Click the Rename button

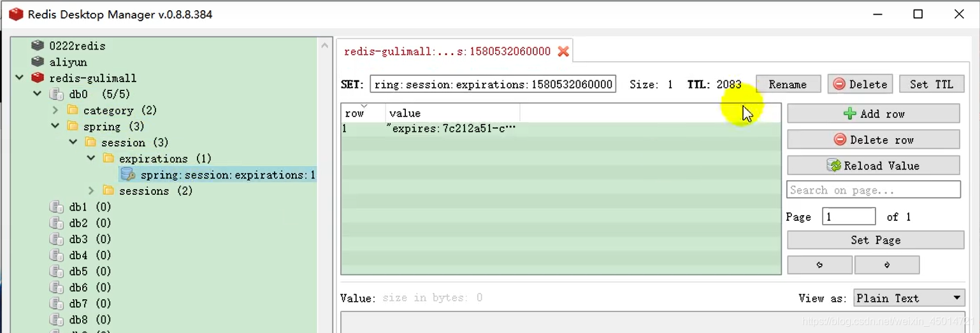coord(788,84)
